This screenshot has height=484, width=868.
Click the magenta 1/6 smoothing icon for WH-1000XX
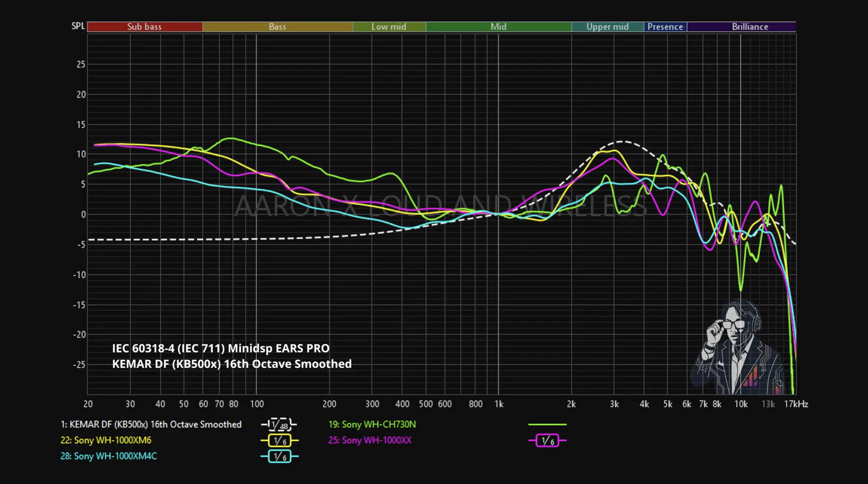tap(547, 441)
